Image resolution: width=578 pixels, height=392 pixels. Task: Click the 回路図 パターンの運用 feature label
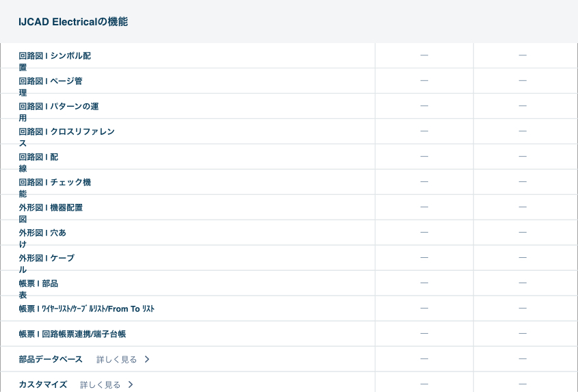(59, 107)
